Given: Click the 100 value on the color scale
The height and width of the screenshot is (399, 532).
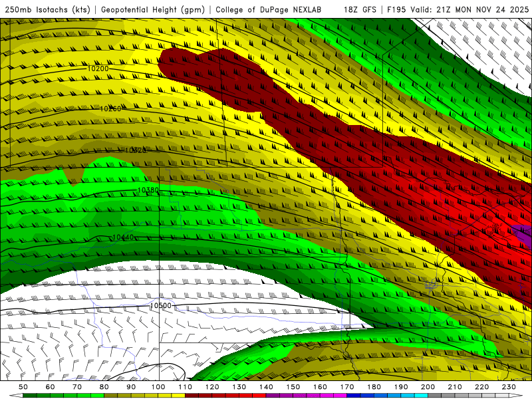Looking at the screenshot, I should tap(158, 387).
